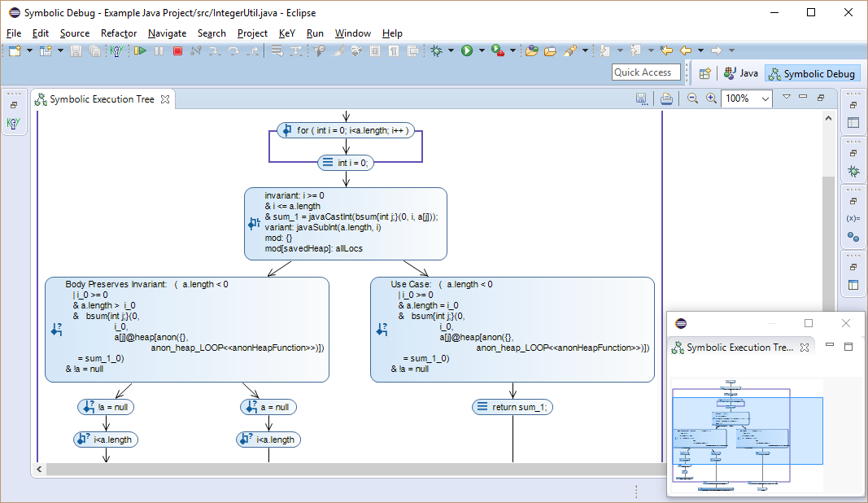Click the vertical scrollbar up arrow

click(829, 118)
